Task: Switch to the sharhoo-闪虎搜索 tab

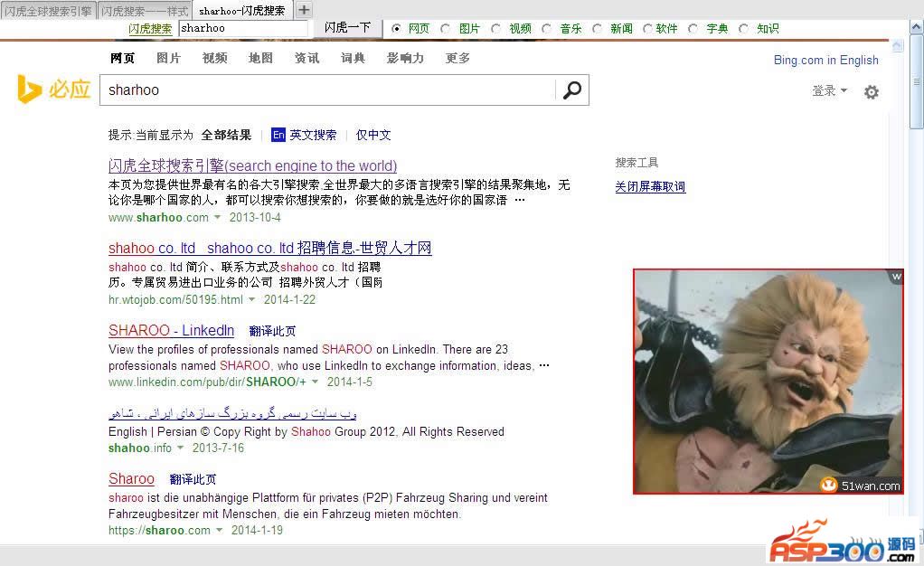Action: point(242,11)
